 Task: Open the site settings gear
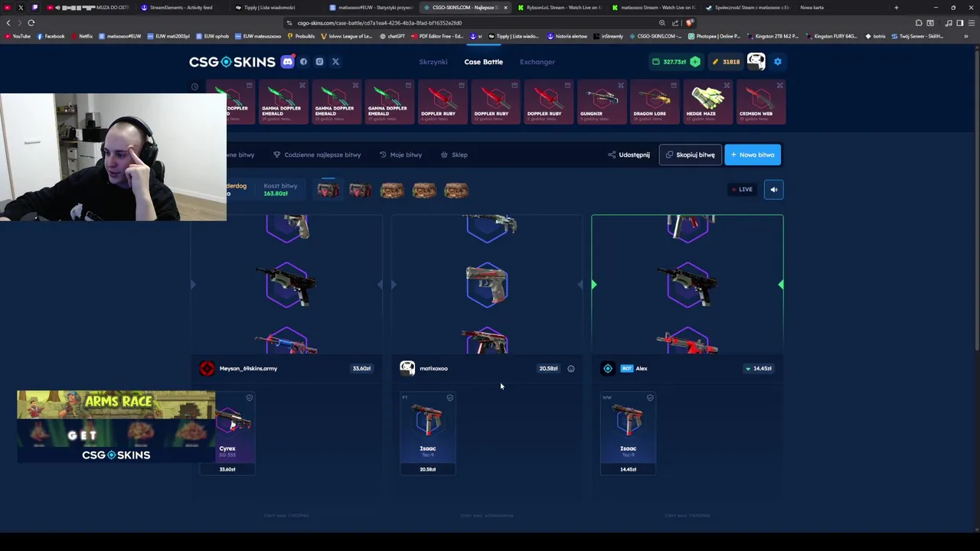tap(777, 62)
